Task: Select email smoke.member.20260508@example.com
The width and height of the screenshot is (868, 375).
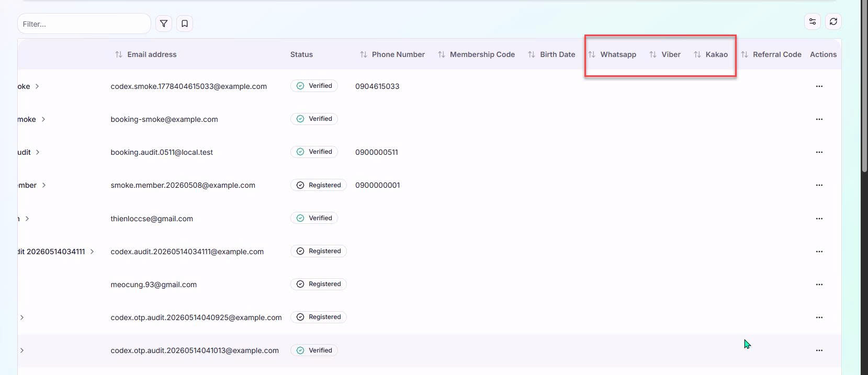Action: 183,185
